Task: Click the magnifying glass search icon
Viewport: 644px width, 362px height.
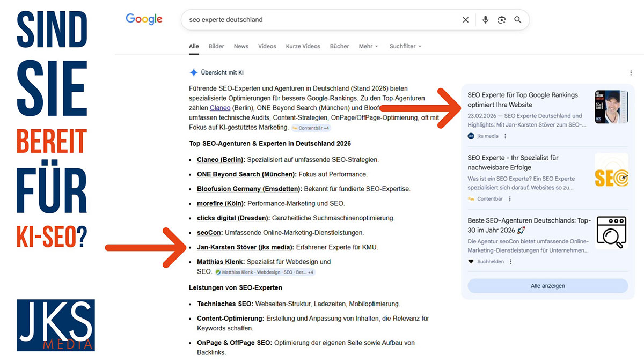Action: pos(517,19)
